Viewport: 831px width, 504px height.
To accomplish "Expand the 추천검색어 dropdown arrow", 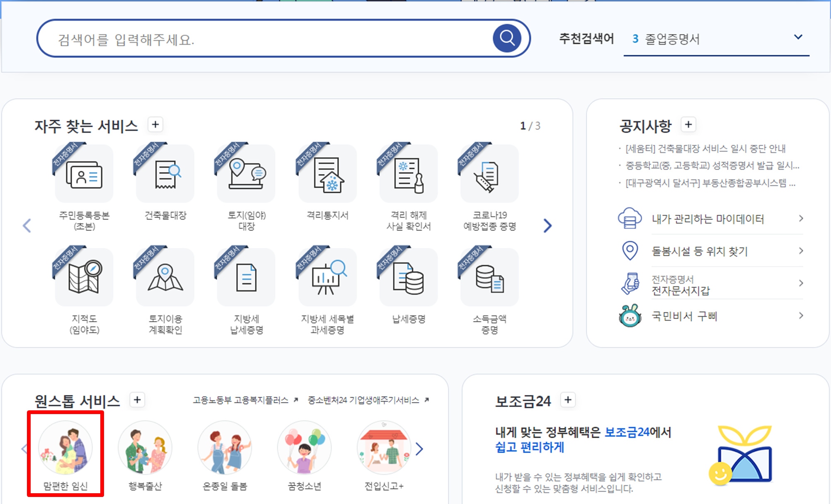I will (798, 37).
